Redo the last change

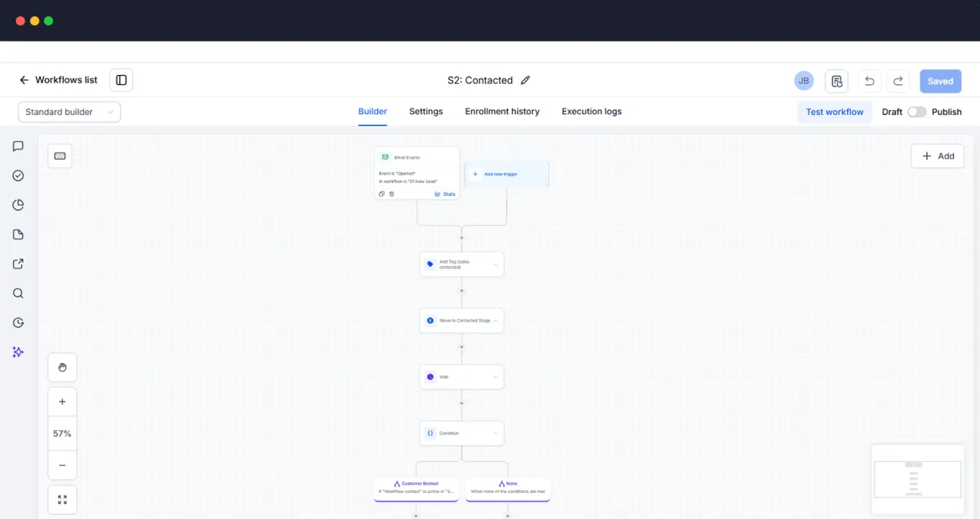click(x=898, y=81)
